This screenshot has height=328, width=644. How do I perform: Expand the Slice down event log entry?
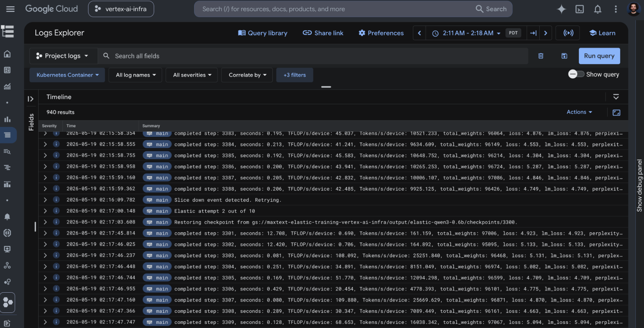45,200
